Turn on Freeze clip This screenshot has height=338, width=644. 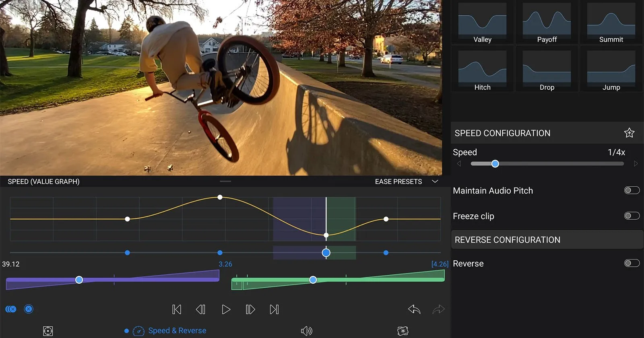(632, 216)
